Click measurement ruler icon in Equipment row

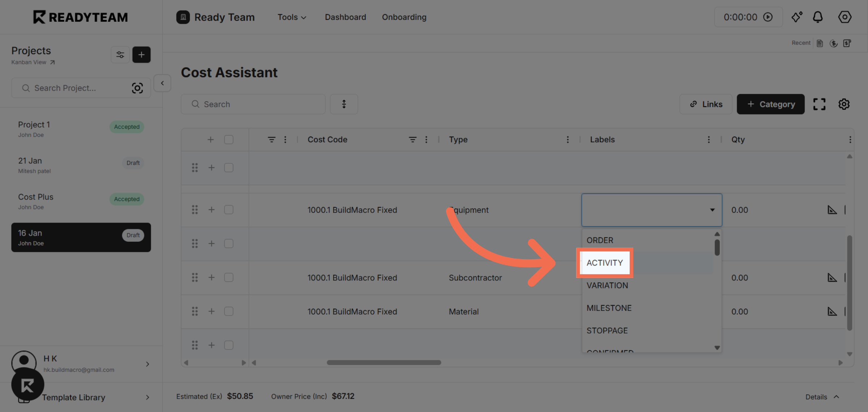pos(832,210)
